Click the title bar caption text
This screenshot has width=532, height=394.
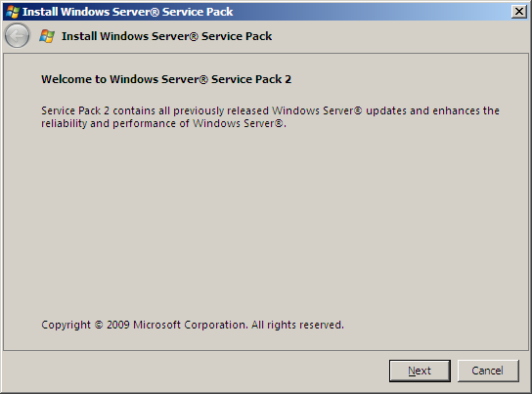[x=127, y=12]
